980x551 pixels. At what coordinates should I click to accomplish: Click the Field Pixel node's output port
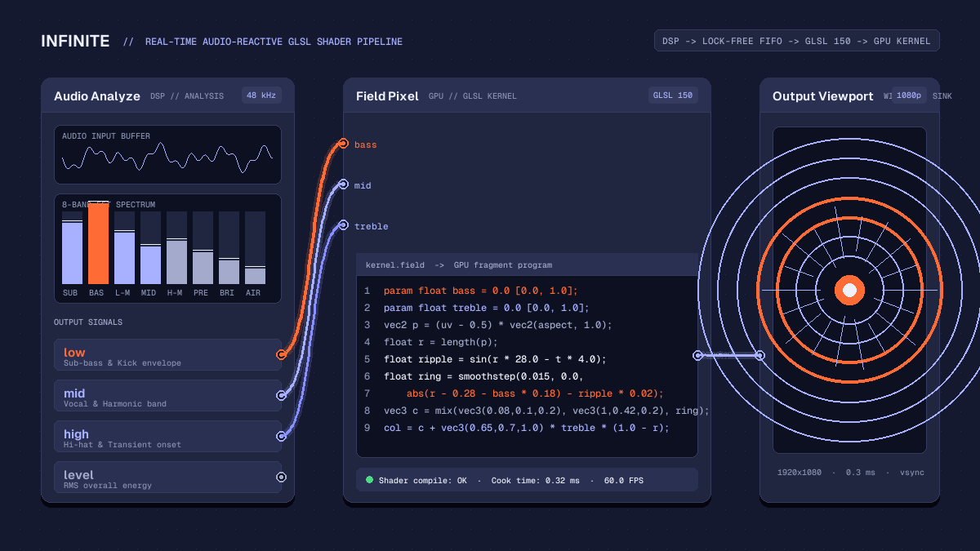click(697, 355)
